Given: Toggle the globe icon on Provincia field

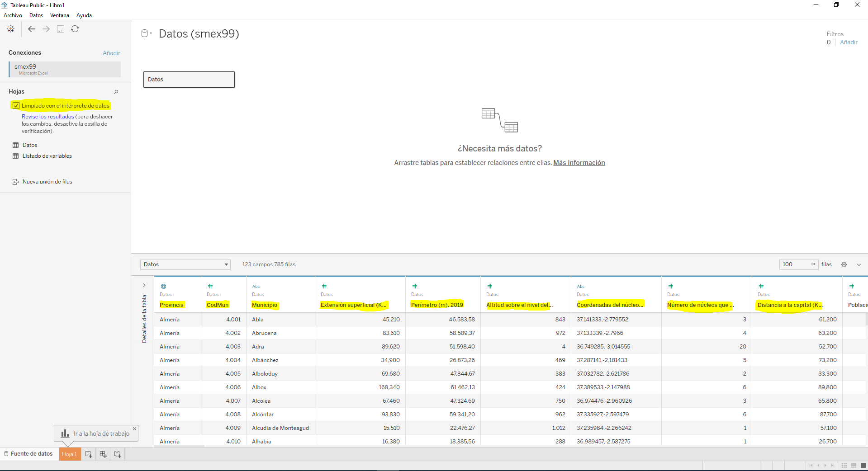Looking at the screenshot, I should tap(163, 286).
